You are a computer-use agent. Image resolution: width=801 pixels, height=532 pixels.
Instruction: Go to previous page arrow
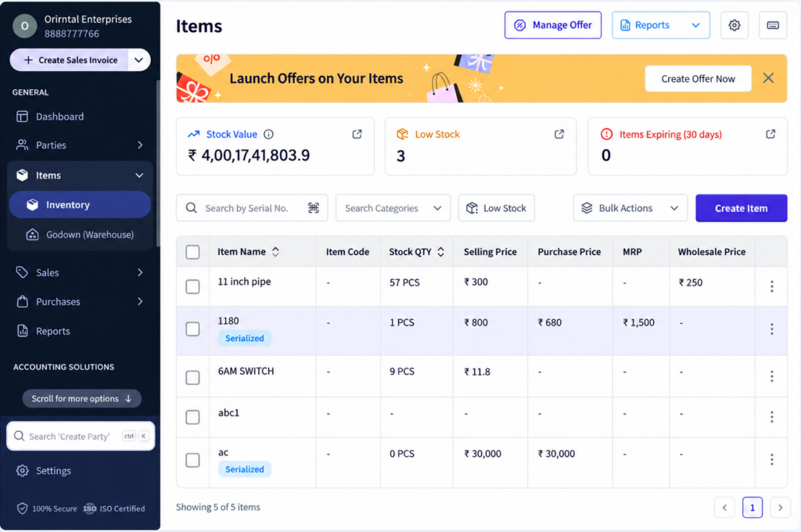point(724,508)
